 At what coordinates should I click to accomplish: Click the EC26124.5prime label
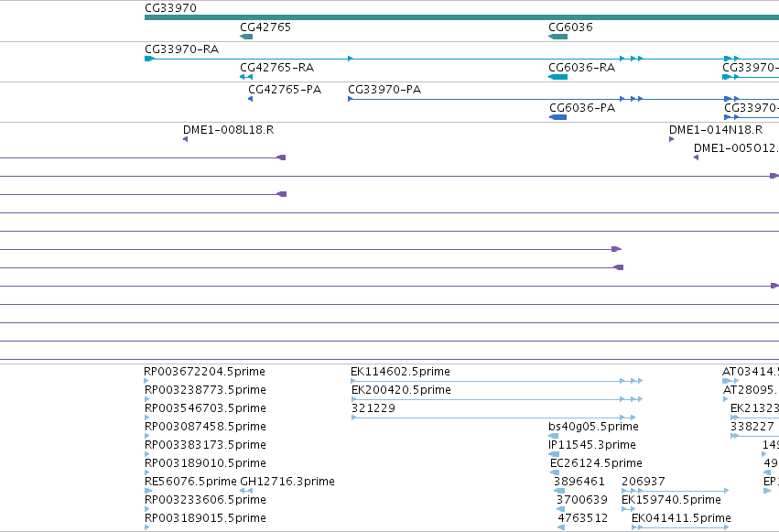tap(596, 463)
